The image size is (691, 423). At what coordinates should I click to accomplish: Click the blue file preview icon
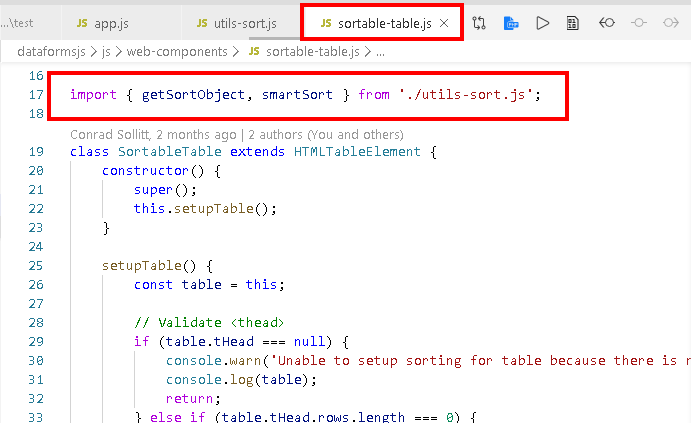point(511,23)
